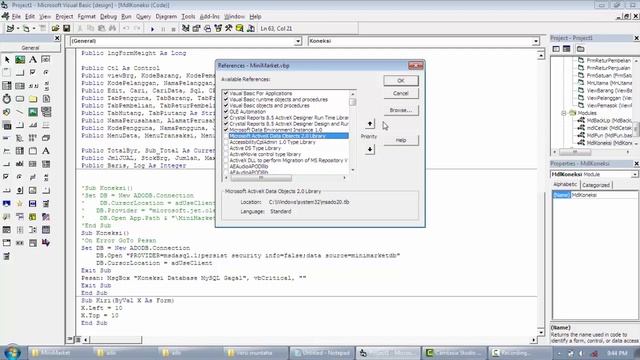Check ActiveMovie control type library

tap(226, 154)
